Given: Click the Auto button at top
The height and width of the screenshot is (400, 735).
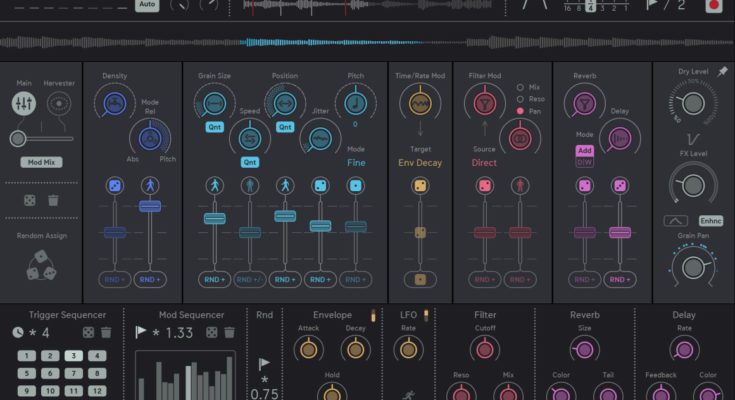Looking at the screenshot, I should pyautogui.click(x=146, y=5).
